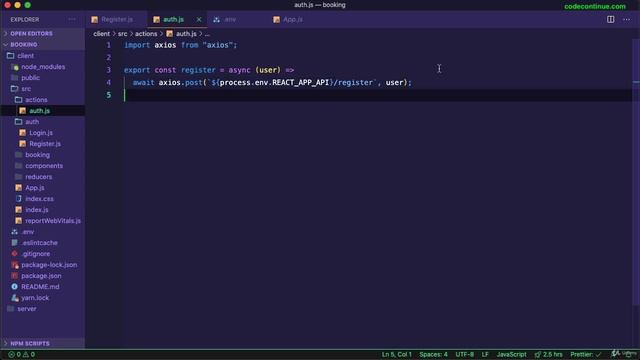Click line number 2 in gutter

pos(109,57)
